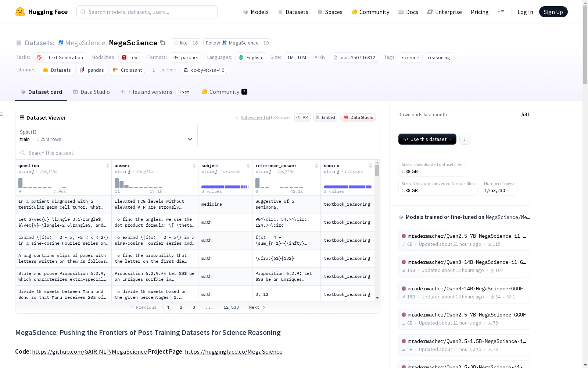The image size is (588, 368).
Task: Follow MegaScience organization
Action: pos(232,43)
